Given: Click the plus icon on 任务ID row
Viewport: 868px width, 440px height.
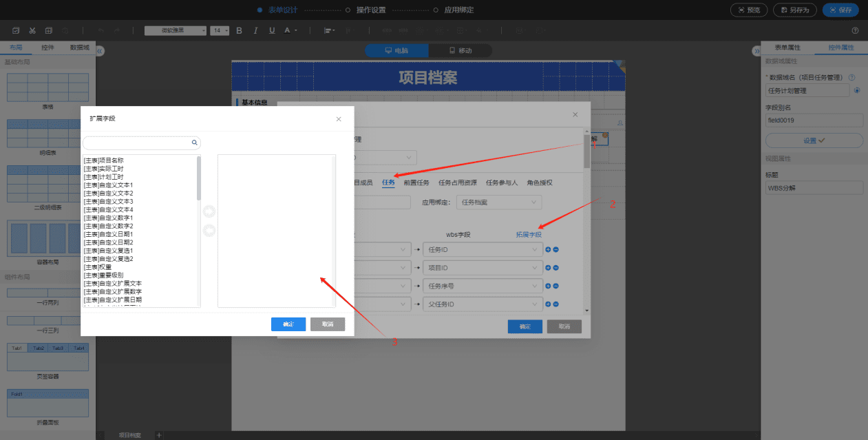Looking at the screenshot, I should [549, 249].
